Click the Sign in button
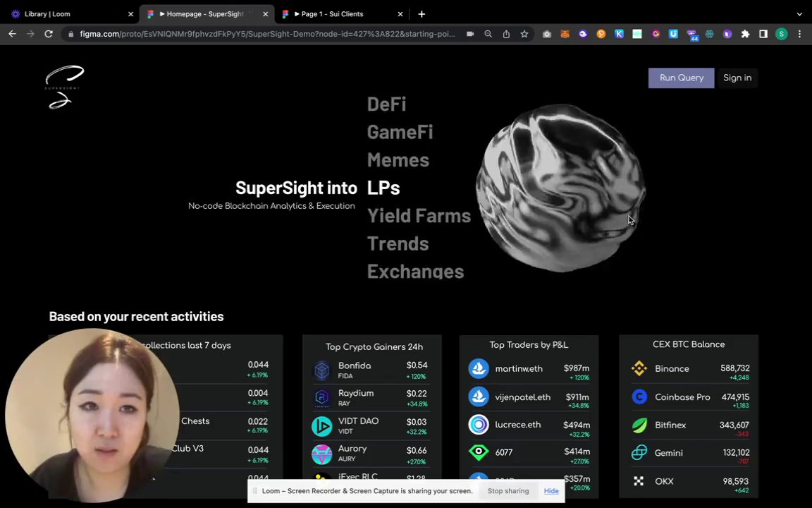This screenshot has height=508, width=812. [737, 78]
